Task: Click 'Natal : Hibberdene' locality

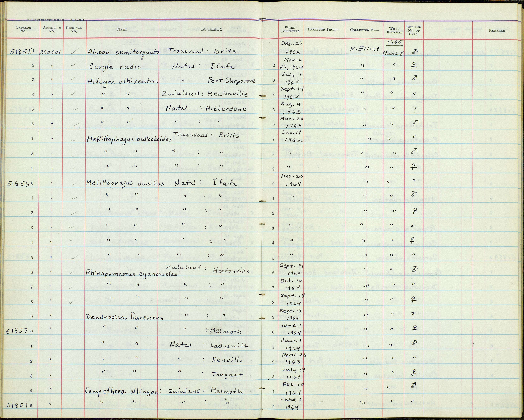Action: pos(206,109)
